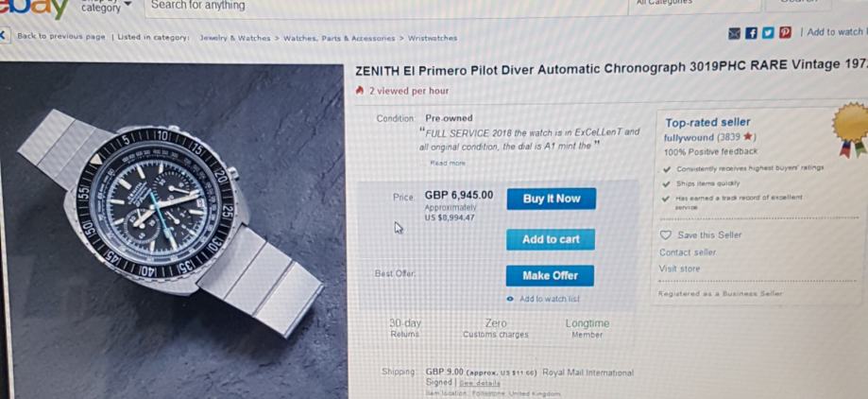Screen dimensions: 868x399
Task: Click the Contact seller link
Action: [687, 252]
